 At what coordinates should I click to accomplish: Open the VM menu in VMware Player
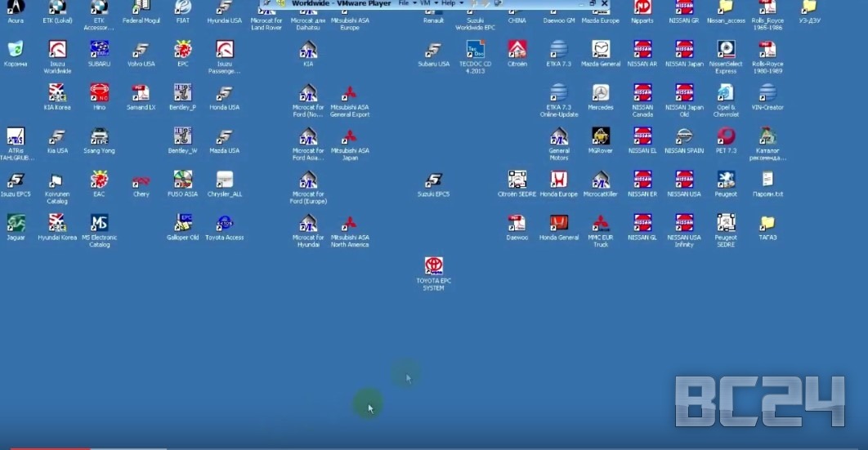click(425, 3)
